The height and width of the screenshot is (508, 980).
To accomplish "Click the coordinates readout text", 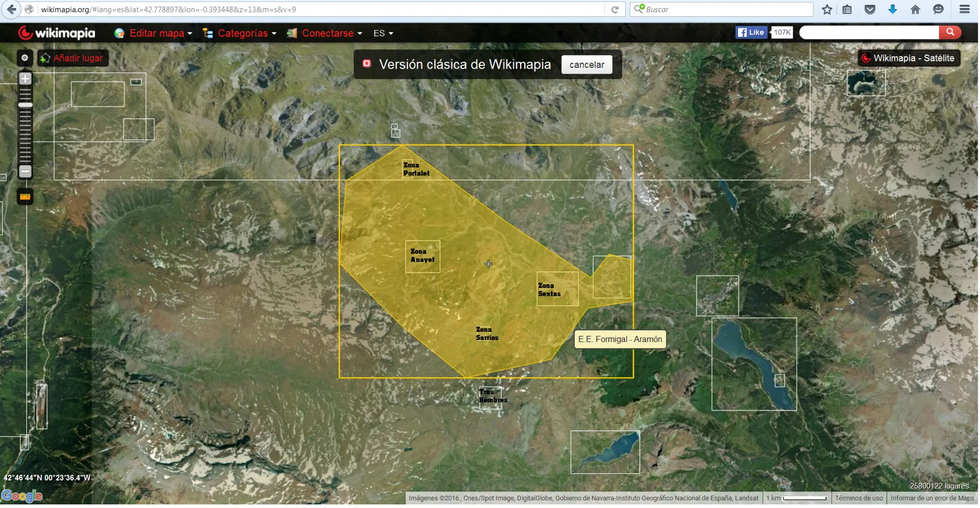I will pos(47,478).
